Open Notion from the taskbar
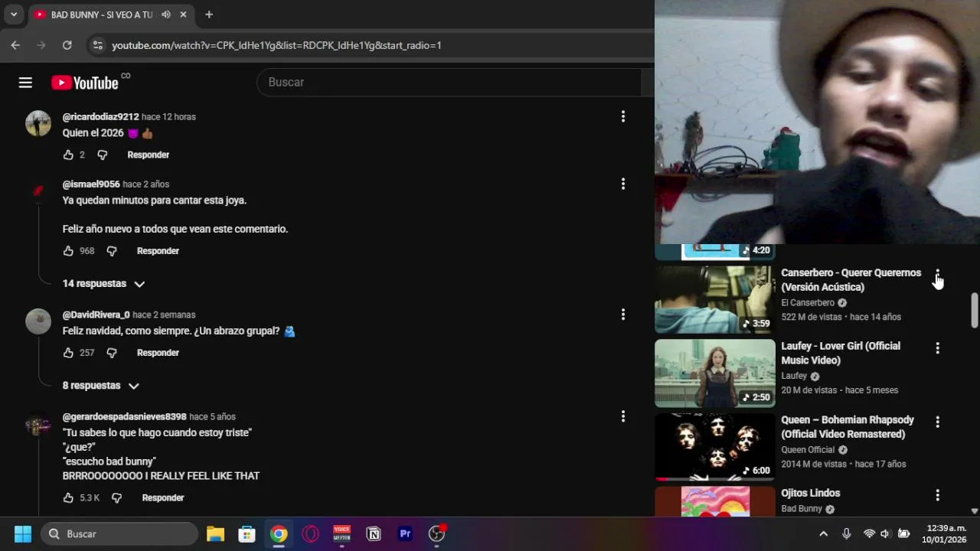The image size is (980, 551). [374, 533]
